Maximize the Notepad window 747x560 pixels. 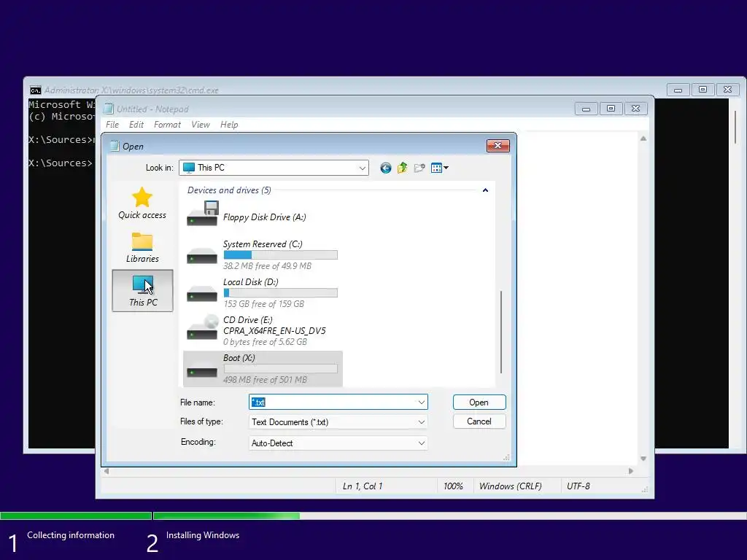point(611,109)
